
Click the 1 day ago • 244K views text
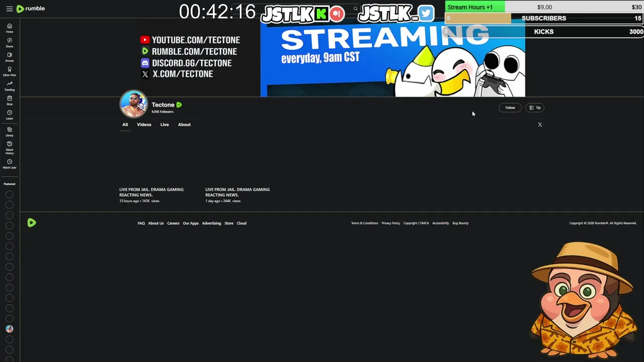[x=223, y=201]
